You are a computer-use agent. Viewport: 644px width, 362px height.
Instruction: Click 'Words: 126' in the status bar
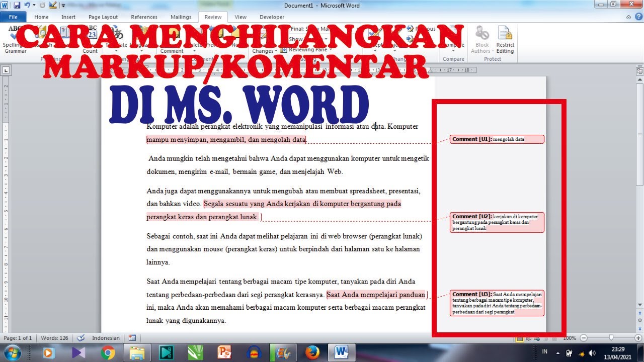coord(55,338)
